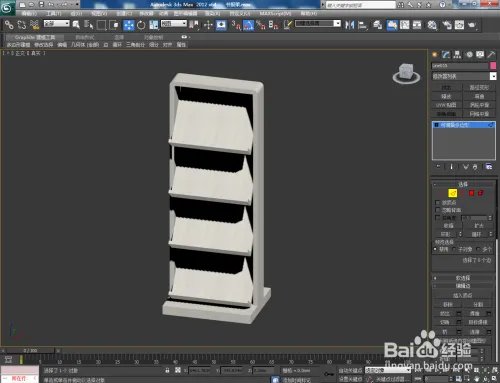Open the Display panel icon
500x383 pixels.
tap(480, 54)
